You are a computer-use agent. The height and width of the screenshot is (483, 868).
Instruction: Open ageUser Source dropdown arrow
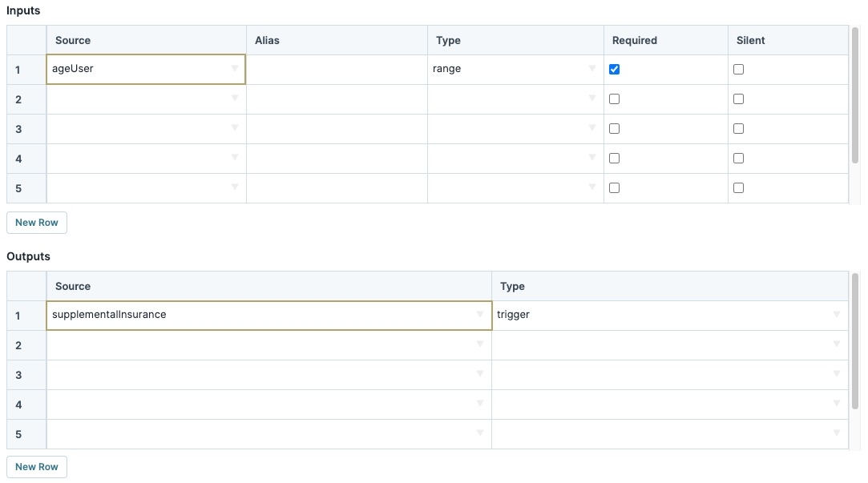point(235,69)
